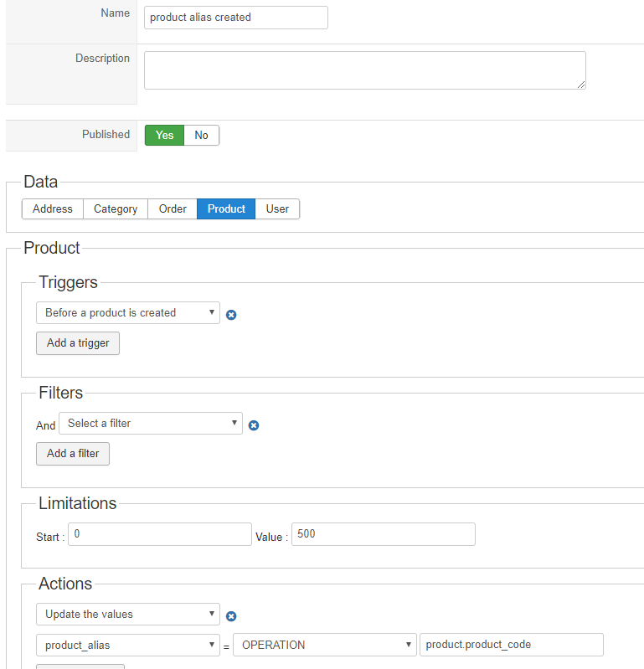This screenshot has width=644, height=669.
Task: Switch to the Category data tab
Action: 116,209
